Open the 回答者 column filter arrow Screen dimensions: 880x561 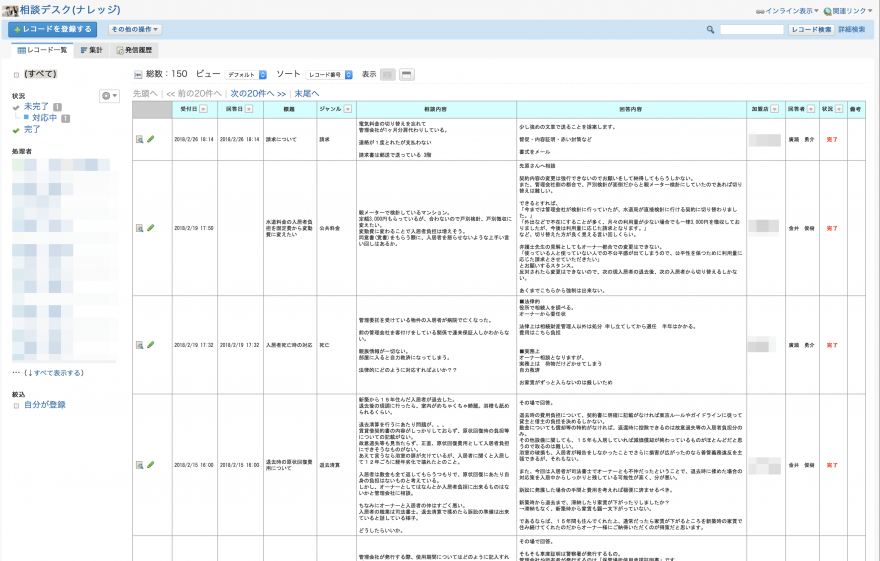(811, 109)
